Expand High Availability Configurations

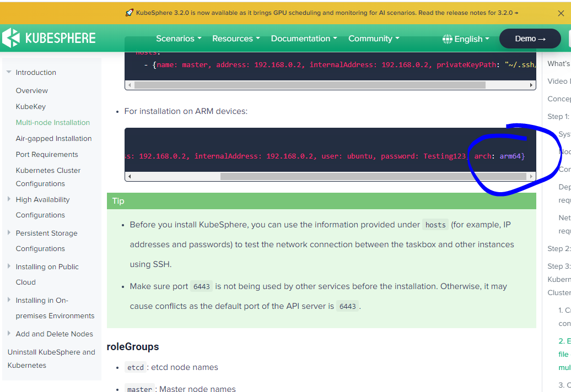8,199
